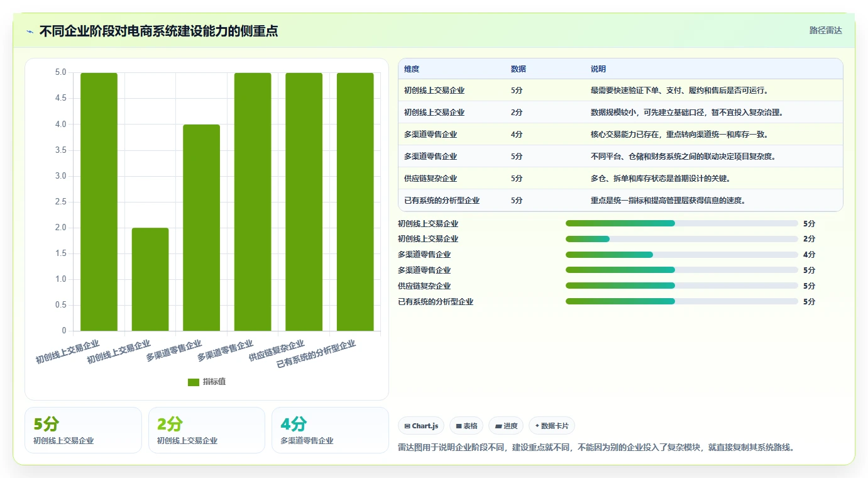Click description '数据规模较小，可先建立基础口径…'
Screen dimensions: 868x478
pos(687,113)
